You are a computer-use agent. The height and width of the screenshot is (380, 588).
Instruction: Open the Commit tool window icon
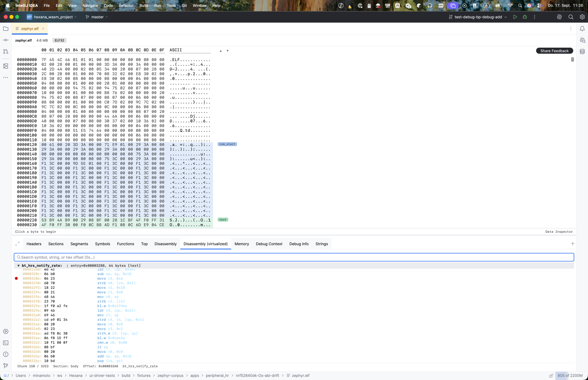click(x=6, y=40)
